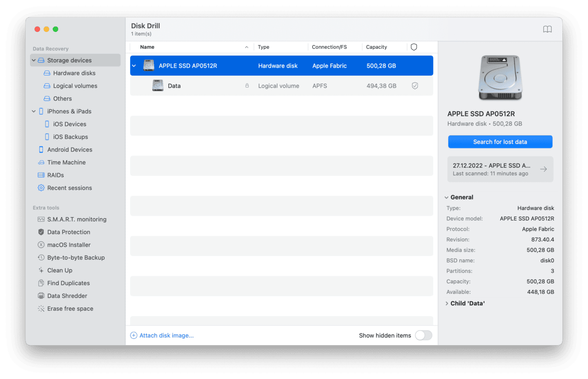Select the Data logical volume row

point(281,86)
